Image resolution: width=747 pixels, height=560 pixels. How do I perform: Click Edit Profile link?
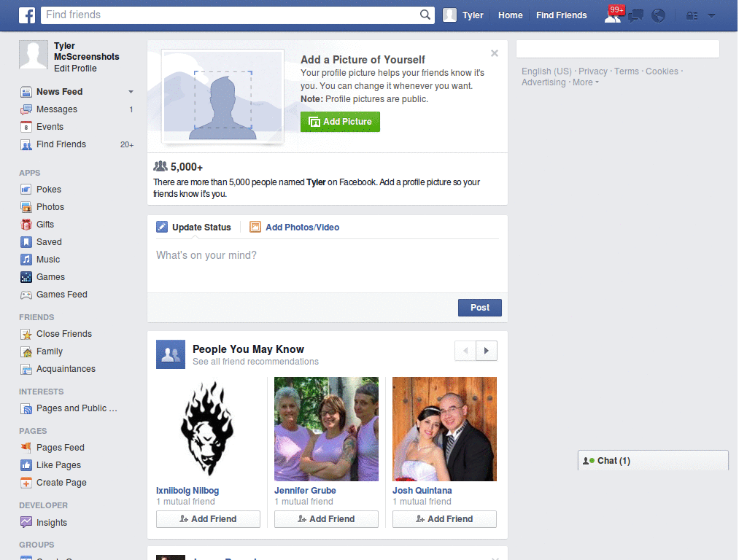point(75,69)
